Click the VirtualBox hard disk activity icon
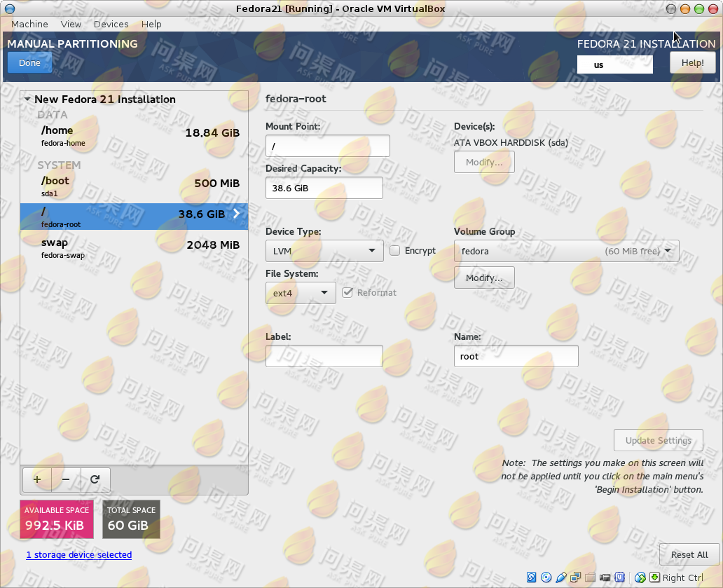 click(x=531, y=577)
